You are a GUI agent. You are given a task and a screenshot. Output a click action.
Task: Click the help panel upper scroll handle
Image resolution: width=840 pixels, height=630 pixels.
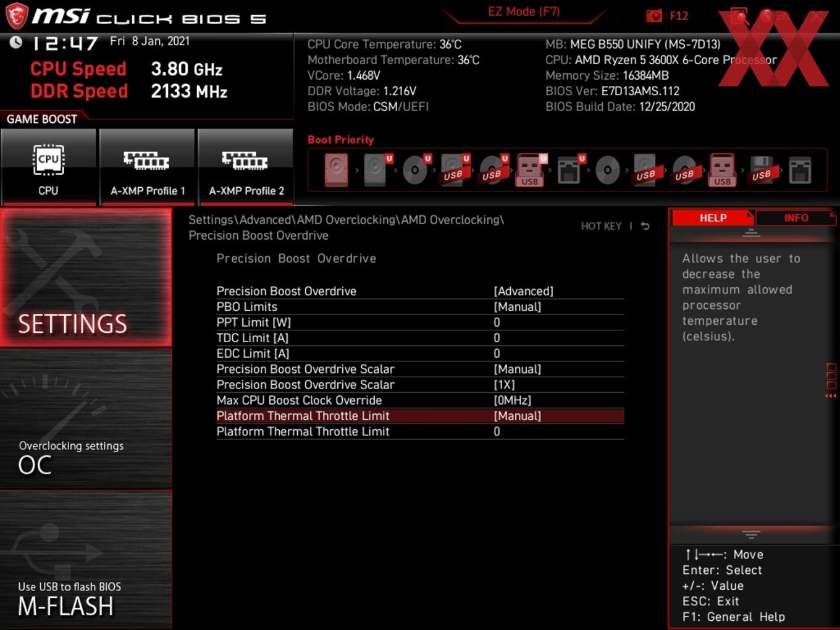pyautogui.click(x=751, y=233)
